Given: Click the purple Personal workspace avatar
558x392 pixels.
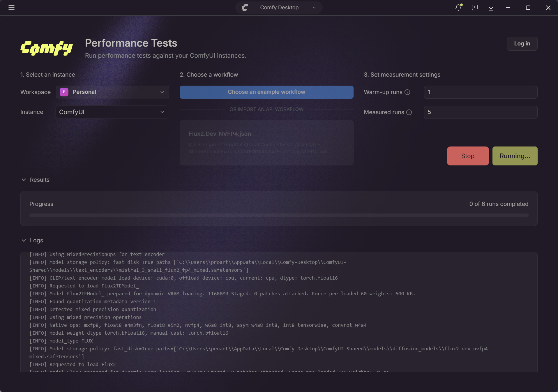Looking at the screenshot, I should (64, 92).
